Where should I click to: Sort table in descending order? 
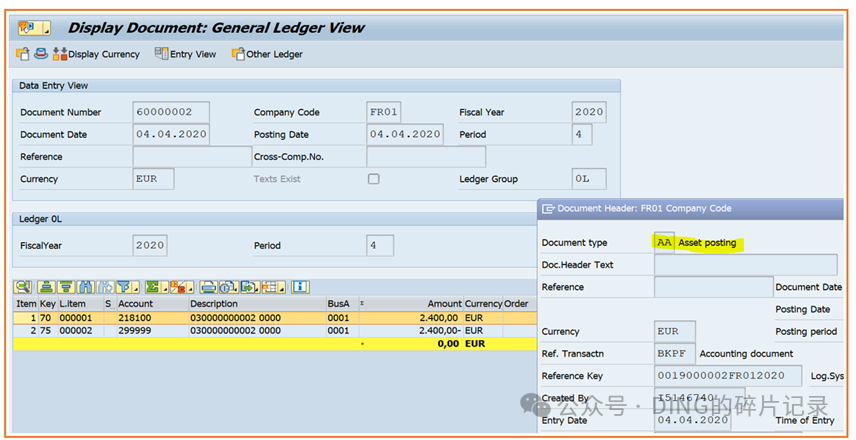pos(67,287)
